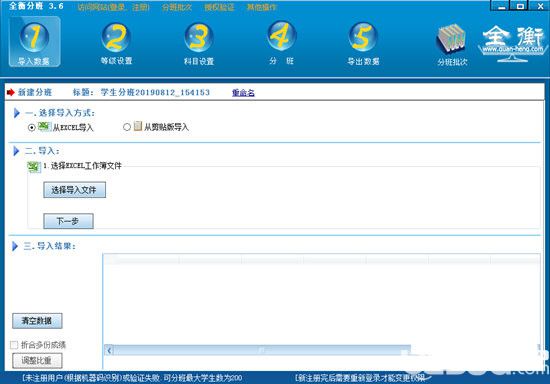Click the horizontal scrollbar left arrow
The image size is (550, 384).
[109, 350]
